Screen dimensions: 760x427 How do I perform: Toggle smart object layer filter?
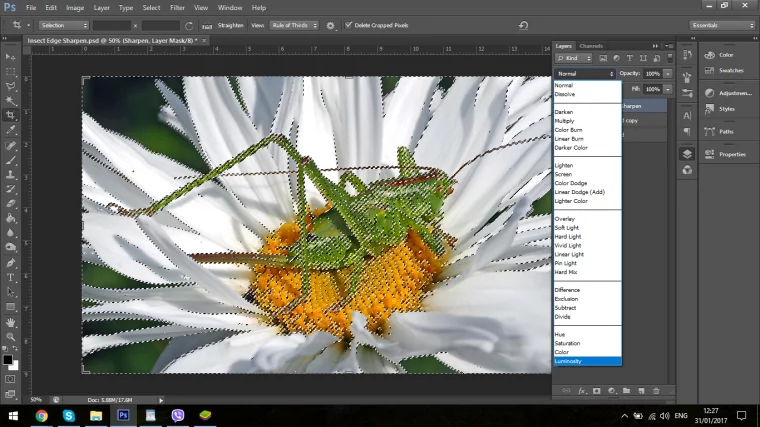pyautogui.click(x=657, y=58)
